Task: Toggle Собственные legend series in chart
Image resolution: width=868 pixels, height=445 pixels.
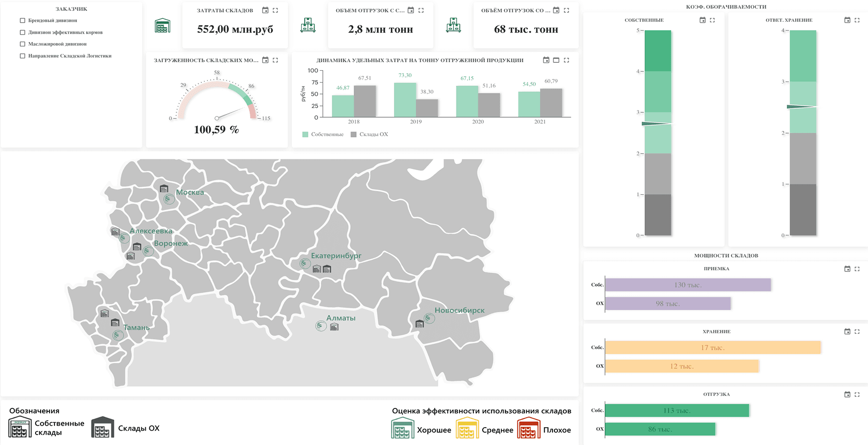Action: (323, 134)
